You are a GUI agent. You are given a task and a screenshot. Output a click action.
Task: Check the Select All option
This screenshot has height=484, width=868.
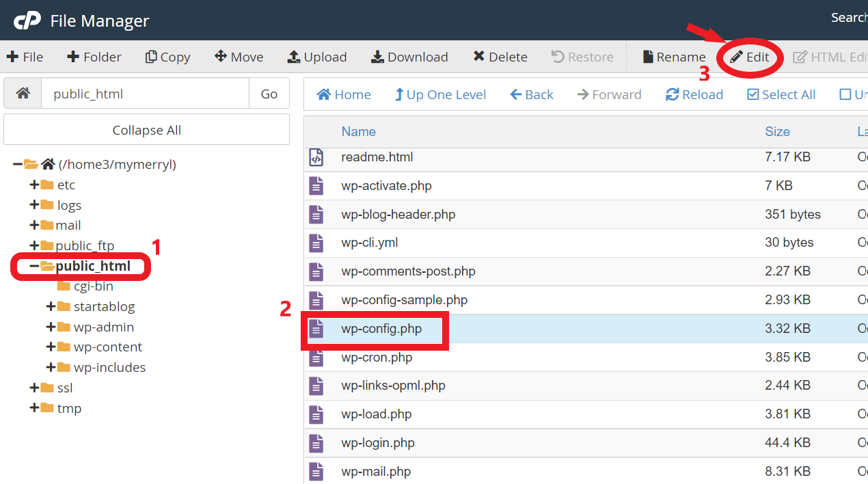pyautogui.click(x=781, y=94)
